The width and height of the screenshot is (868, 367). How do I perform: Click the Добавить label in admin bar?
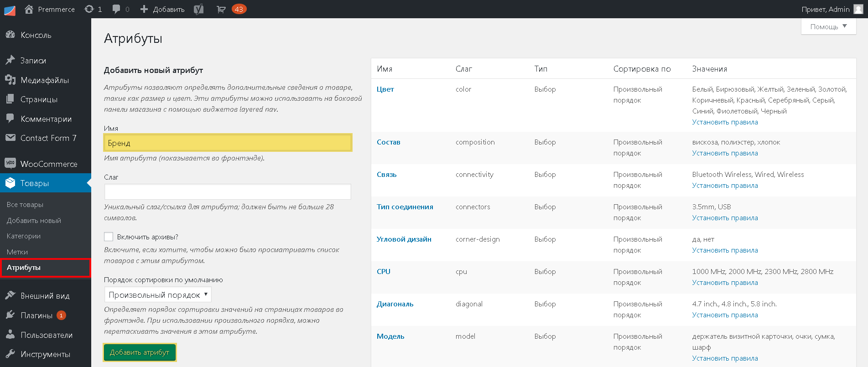[x=168, y=9]
